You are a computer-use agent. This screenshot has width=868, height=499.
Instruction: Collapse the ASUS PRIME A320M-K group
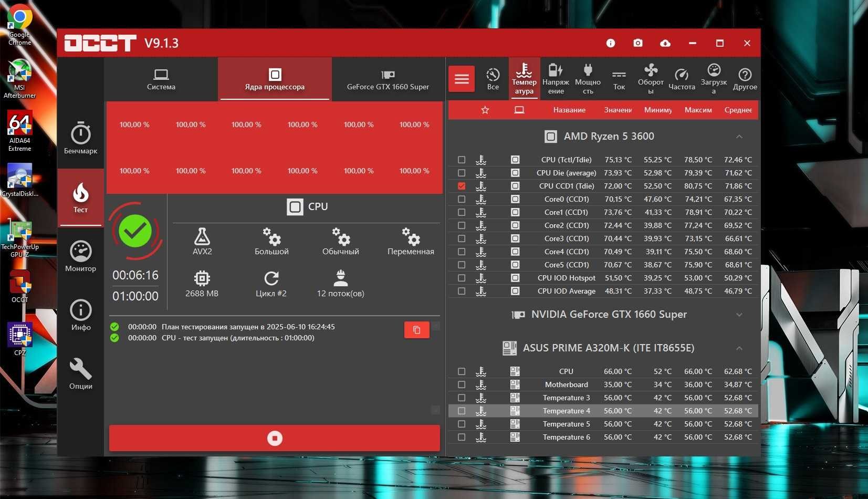[739, 348]
